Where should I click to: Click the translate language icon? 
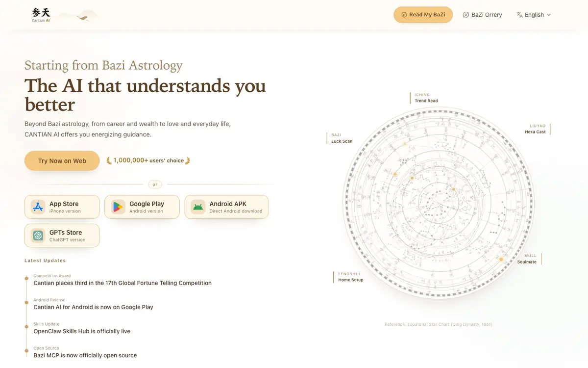click(520, 15)
